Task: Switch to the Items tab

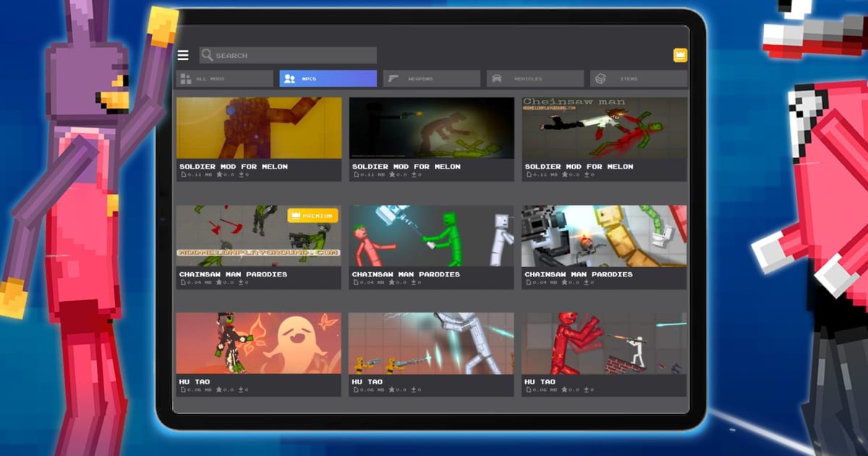Action: coord(639,78)
